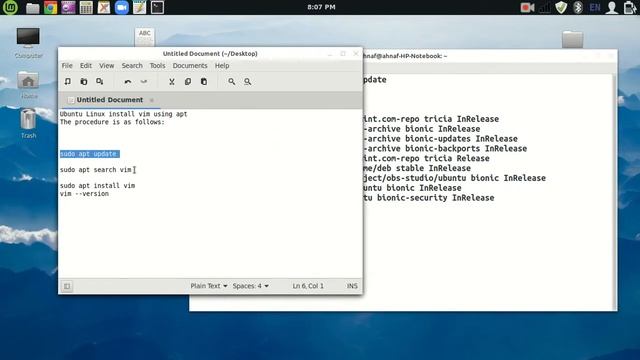Click the highlighted 'sudo apt update' line
The image size is (640, 360).
point(89,154)
